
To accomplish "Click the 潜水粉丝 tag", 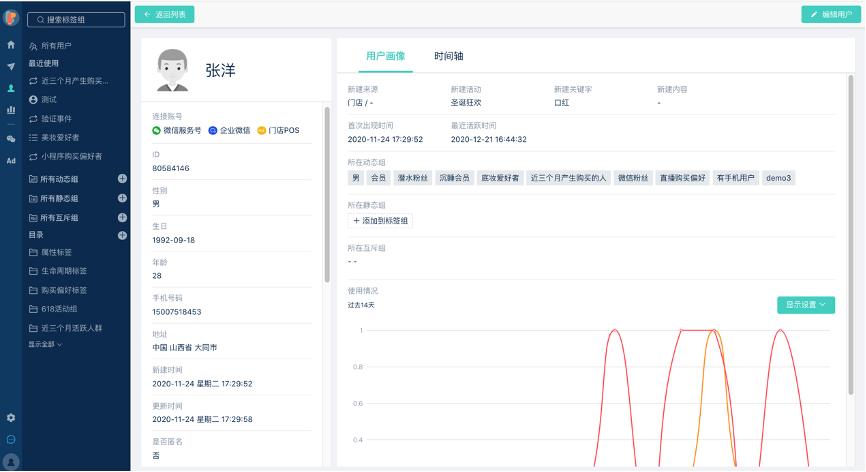I will pyautogui.click(x=413, y=178).
